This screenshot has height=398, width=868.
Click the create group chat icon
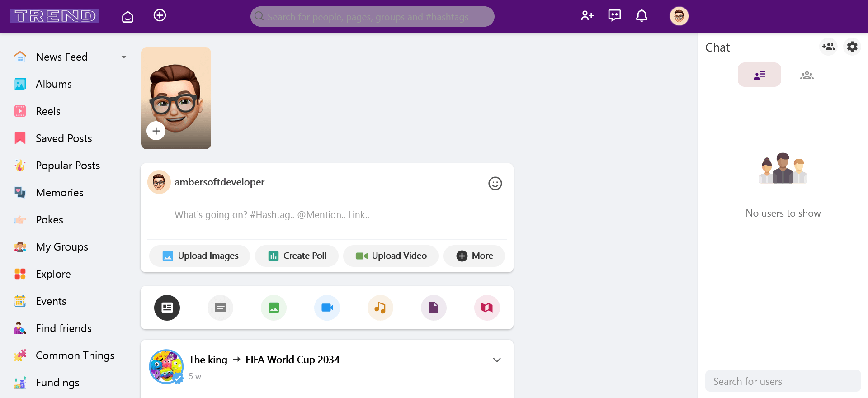coord(828,47)
